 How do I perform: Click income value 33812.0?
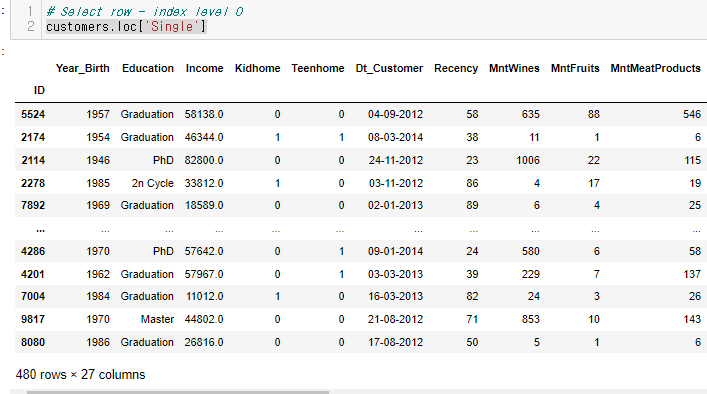[x=204, y=183]
